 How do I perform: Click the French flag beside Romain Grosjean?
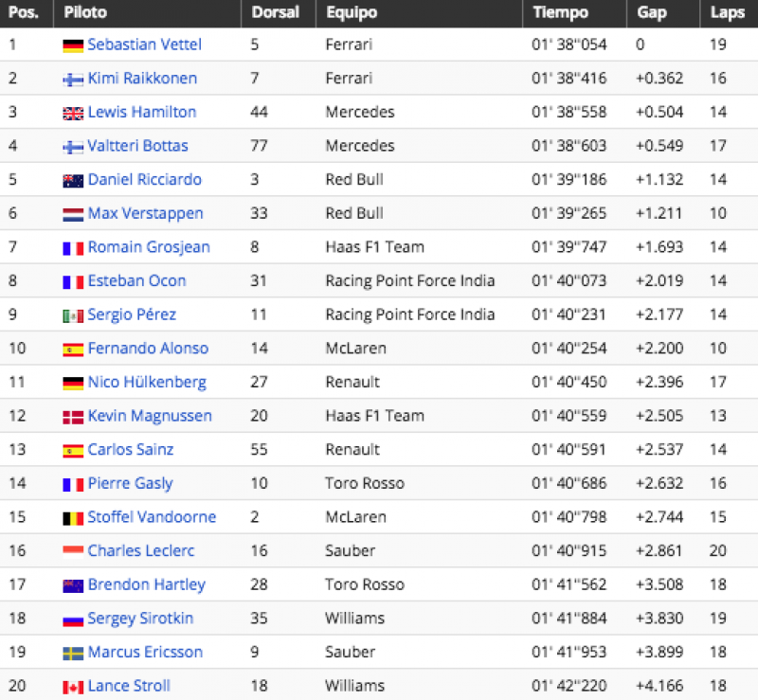click(x=73, y=248)
